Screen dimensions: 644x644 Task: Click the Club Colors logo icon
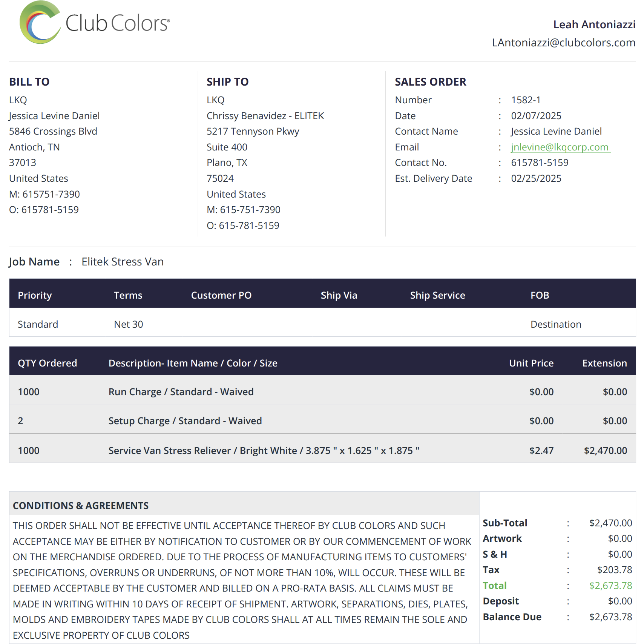coord(40,22)
